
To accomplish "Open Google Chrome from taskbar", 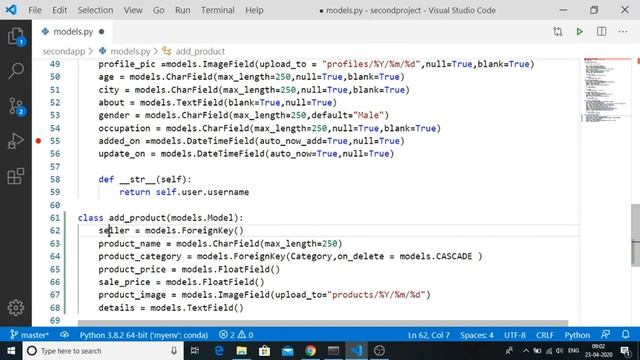I will click(311, 351).
